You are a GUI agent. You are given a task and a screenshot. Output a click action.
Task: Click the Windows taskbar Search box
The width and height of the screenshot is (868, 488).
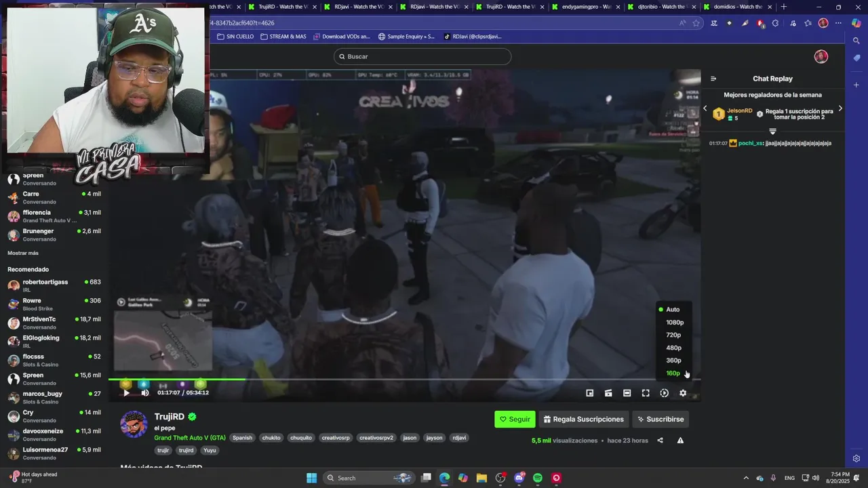(x=368, y=478)
